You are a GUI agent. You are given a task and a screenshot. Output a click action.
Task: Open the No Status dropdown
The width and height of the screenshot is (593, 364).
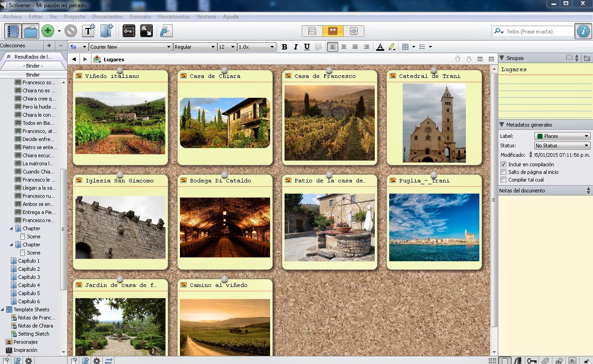point(562,146)
